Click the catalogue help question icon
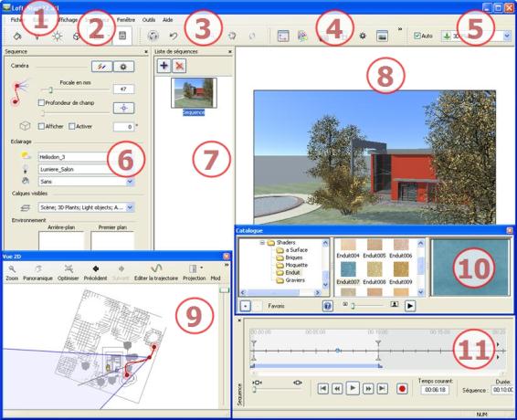The width and height of the screenshot is (517, 420). (x=327, y=306)
